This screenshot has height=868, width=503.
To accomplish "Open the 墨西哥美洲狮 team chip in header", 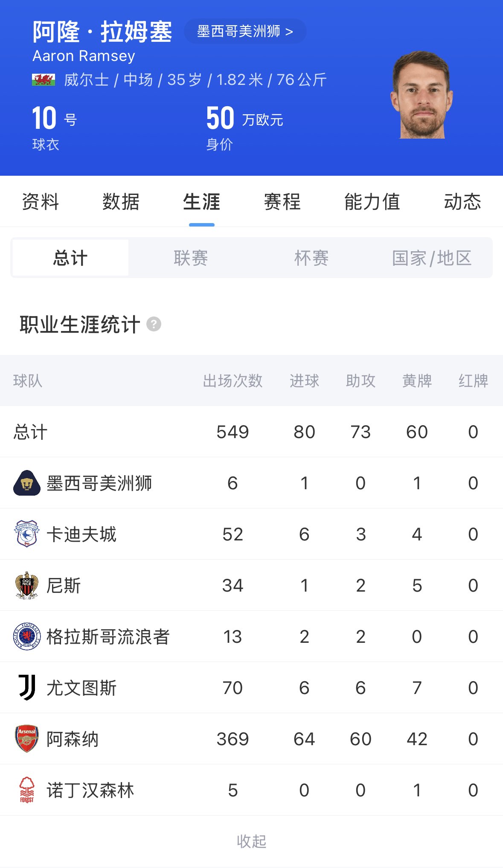I will pos(245,31).
